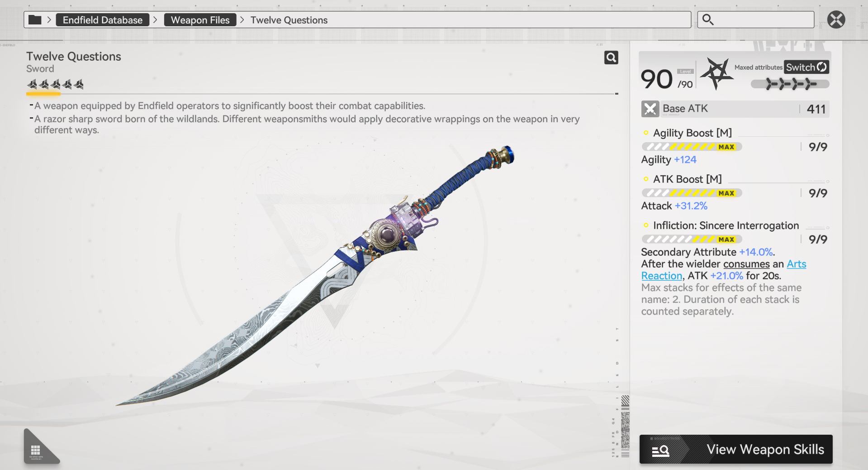Click the search magnifier icon
Viewport: 868px width, 470px height.
(x=708, y=20)
